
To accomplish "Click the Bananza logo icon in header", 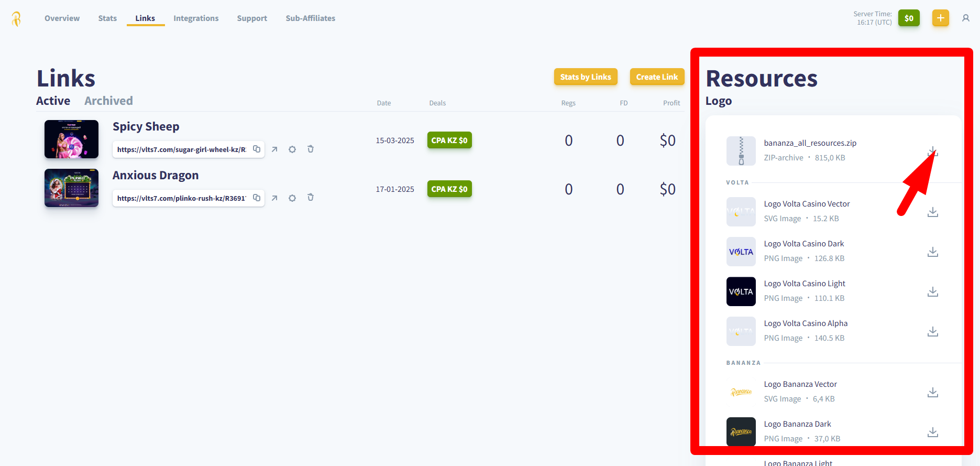I will pos(16,18).
